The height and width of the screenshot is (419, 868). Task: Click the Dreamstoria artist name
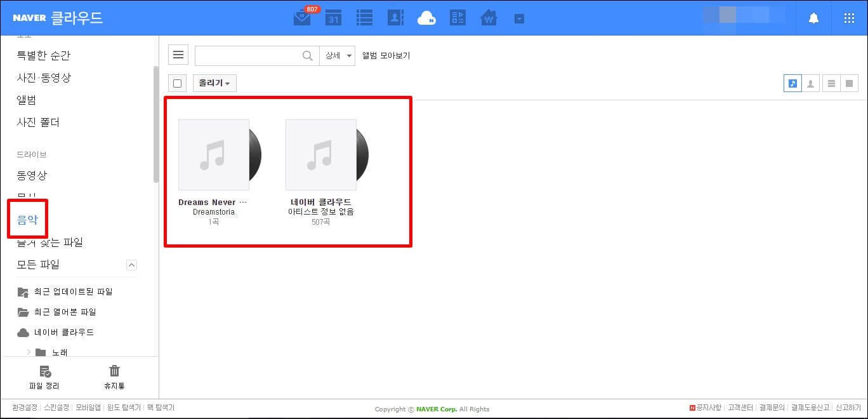[214, 212]
